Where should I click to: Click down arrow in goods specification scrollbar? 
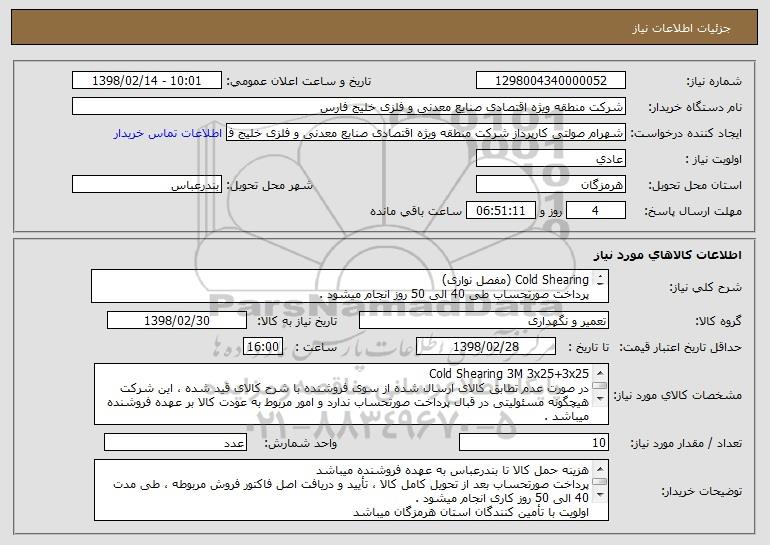point(600,398)
